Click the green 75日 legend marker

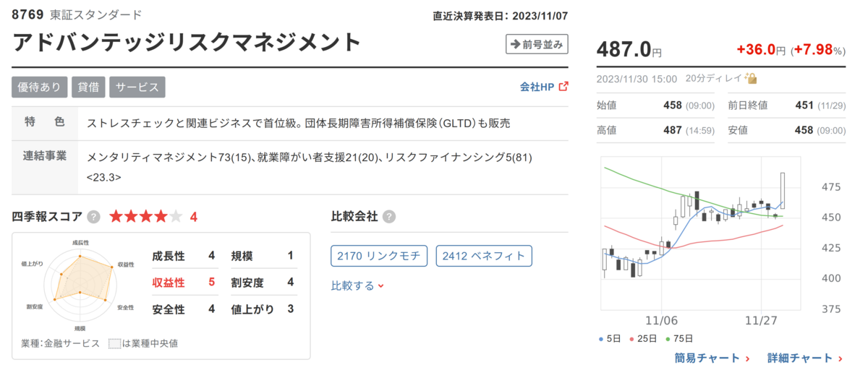(x=668, y=338)
